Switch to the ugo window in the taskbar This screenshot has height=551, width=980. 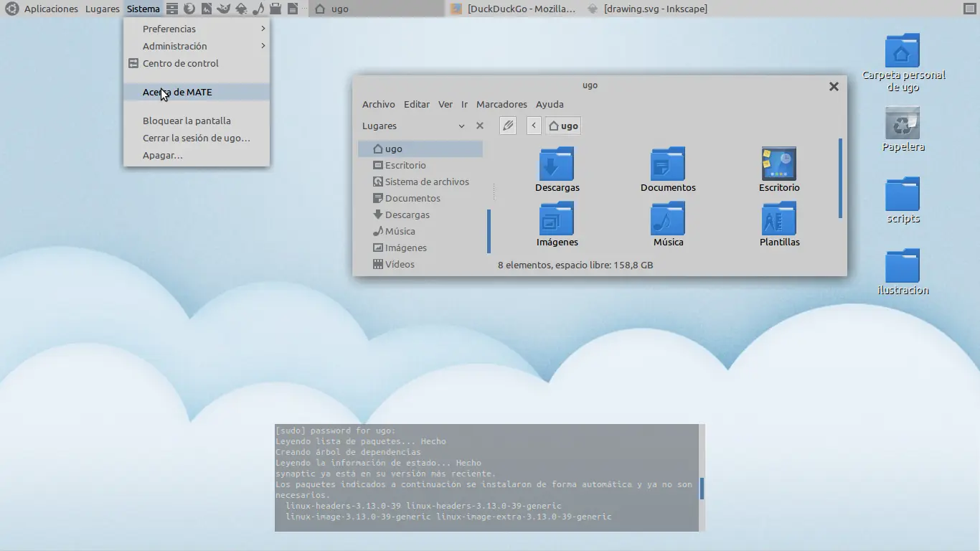(x=377, y=9)
